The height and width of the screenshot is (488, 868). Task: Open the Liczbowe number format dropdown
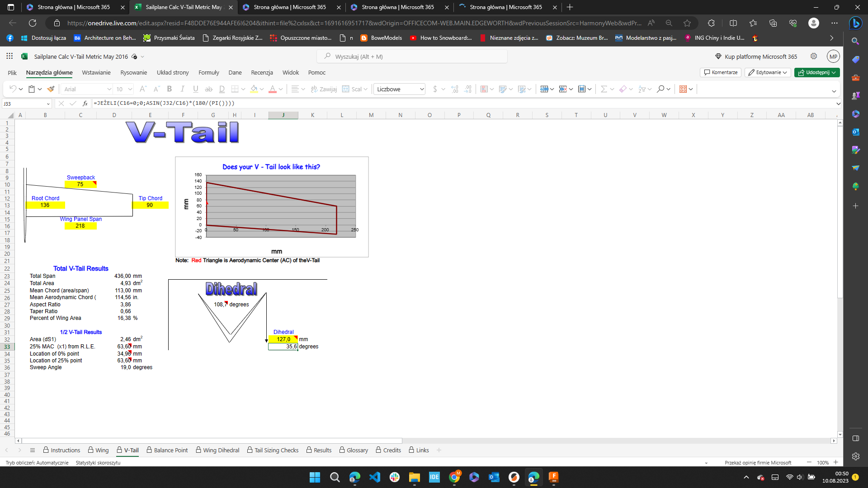(400, 89)
